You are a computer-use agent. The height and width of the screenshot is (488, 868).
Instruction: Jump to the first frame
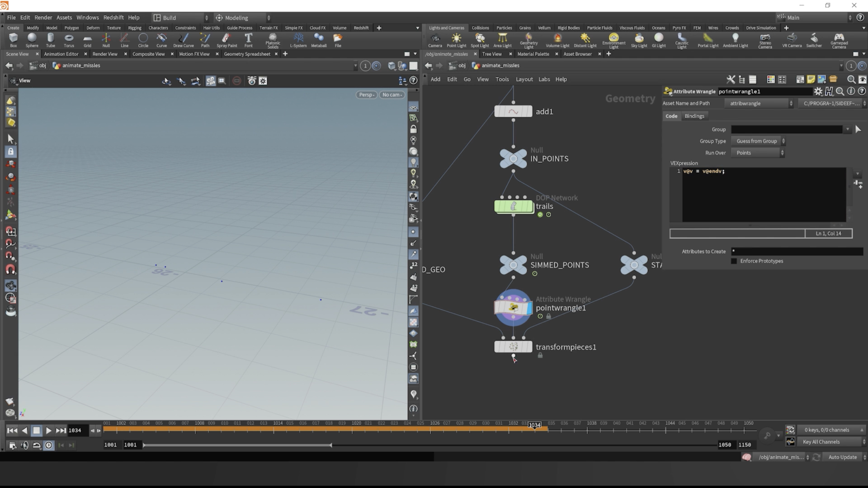coord(12,431)
